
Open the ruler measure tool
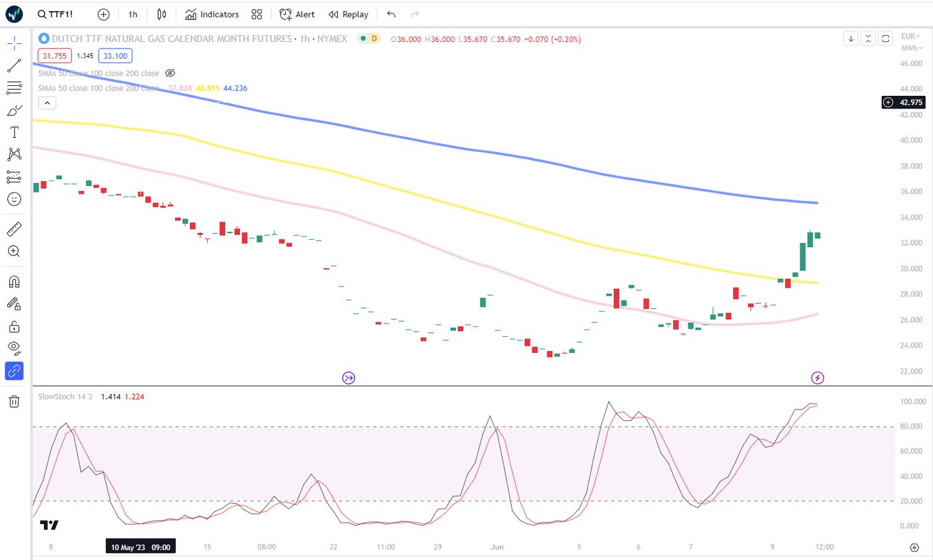pyautogui.click(x=14, y=230)
